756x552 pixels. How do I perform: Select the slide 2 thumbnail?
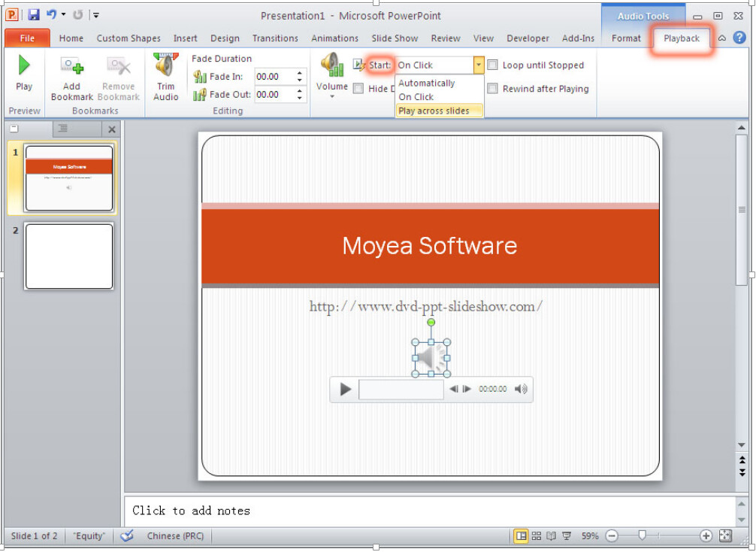69,256
